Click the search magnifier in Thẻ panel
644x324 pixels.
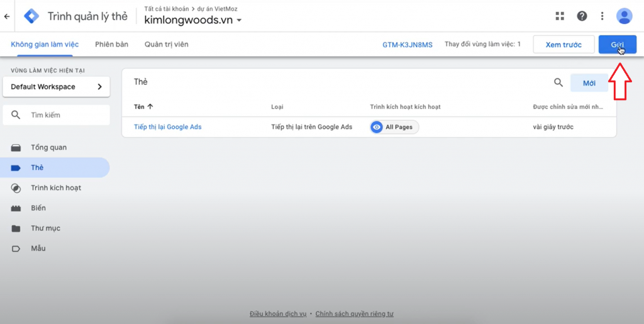[x=558, y=82]
